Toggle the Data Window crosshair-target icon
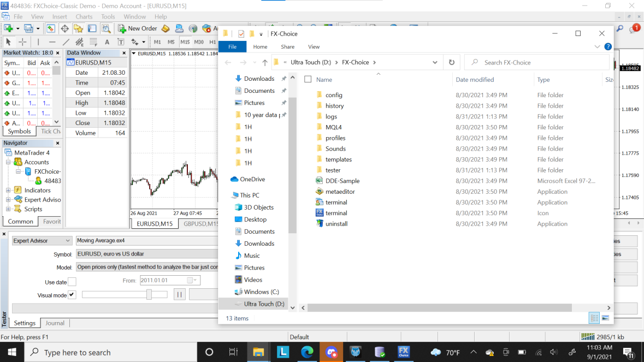 [x=64, y=28]
